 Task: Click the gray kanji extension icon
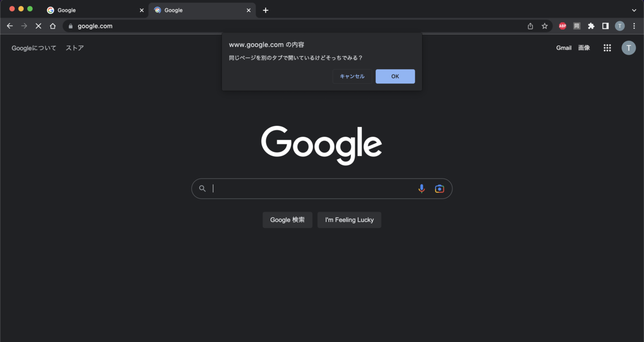coord(577,26)
